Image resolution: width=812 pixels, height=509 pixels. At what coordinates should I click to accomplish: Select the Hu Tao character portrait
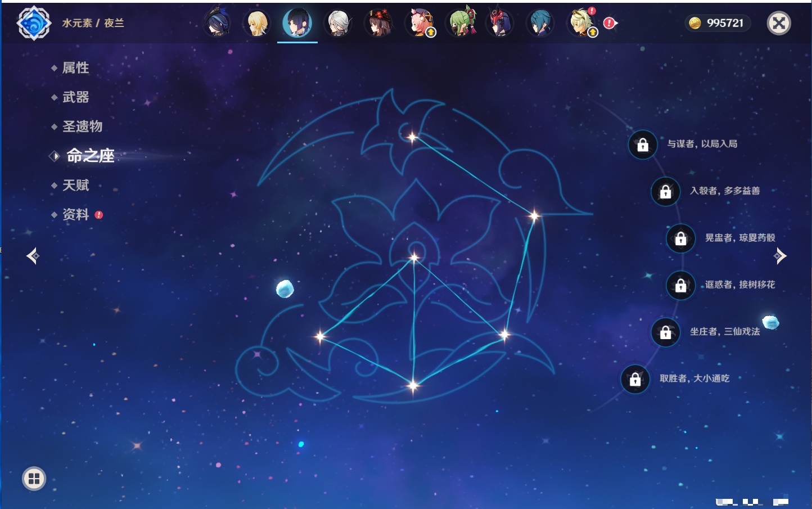(378, 24)
